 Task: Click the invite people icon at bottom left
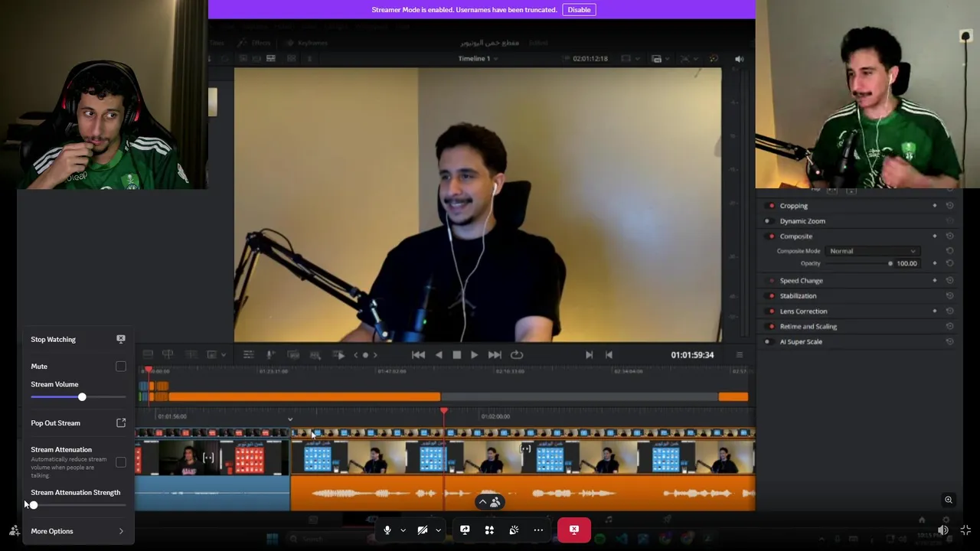coord(15,530)
